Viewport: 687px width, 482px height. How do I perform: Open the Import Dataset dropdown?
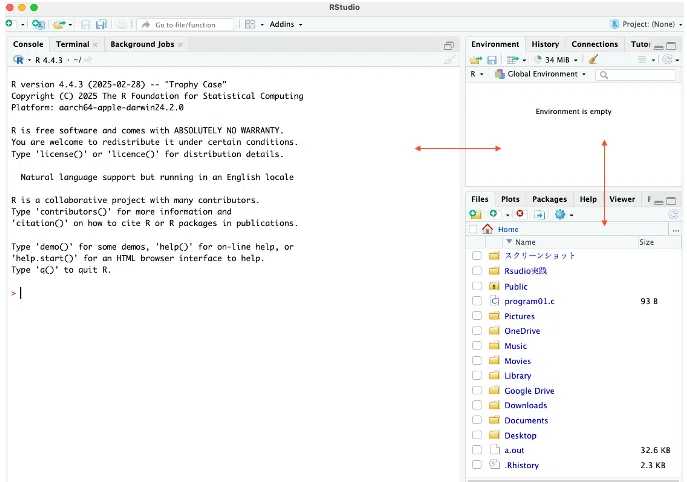[x=516, y=60]
